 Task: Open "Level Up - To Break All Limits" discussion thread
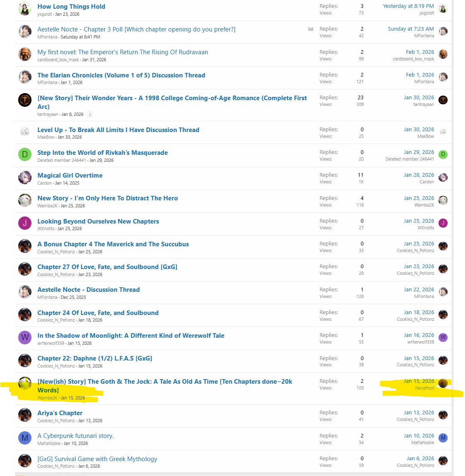[118, 130]
